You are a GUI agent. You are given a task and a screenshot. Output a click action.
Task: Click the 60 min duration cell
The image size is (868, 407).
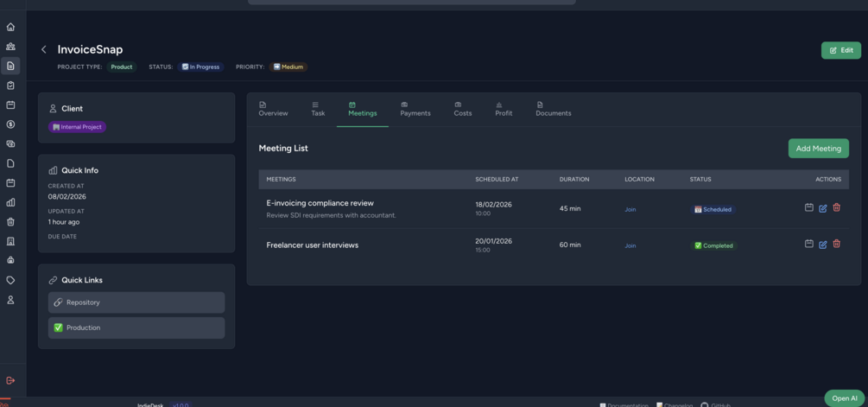(570, 245)
